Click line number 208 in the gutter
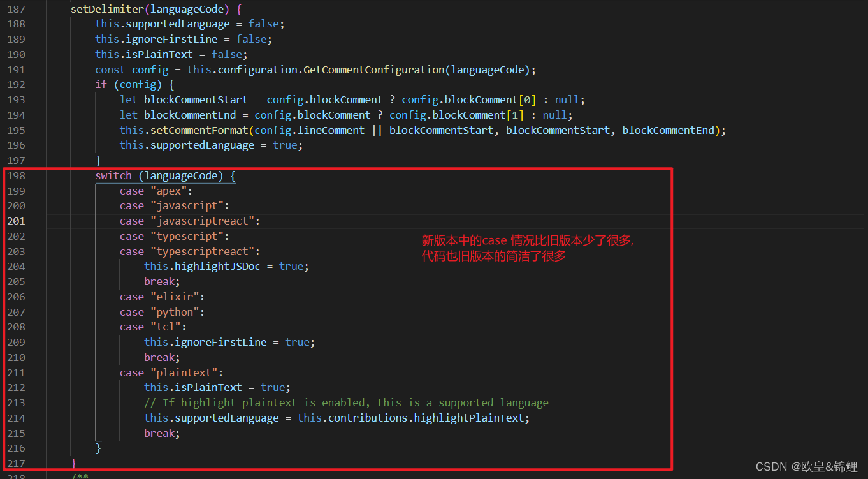Image resolution: width=868 pixels, height=479 pixels. (x=16, y=327)
